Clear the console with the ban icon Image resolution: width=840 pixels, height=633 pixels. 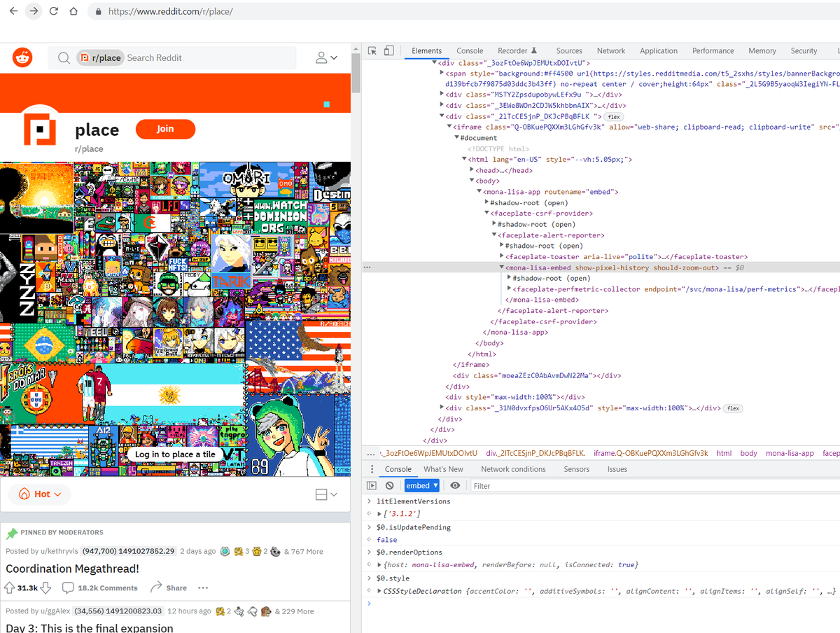[389, 485]
